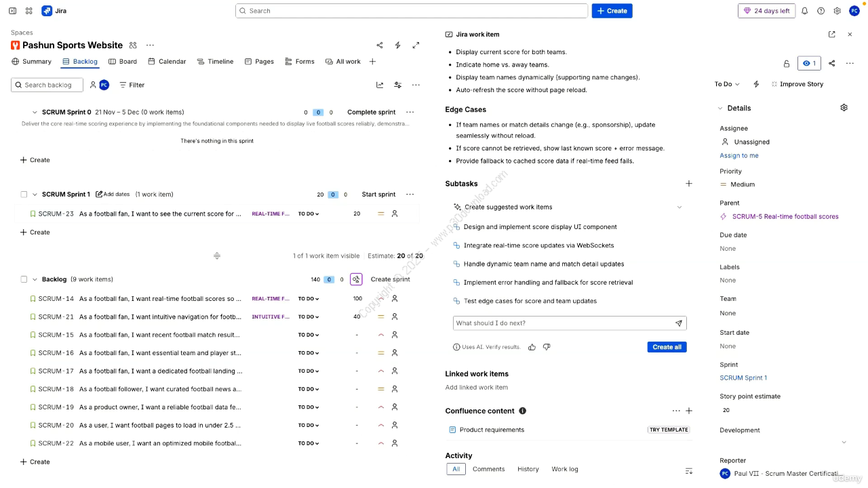Screen dimensions: 868x488
Task: Open the Details settings gear
Action: point(844,108)
